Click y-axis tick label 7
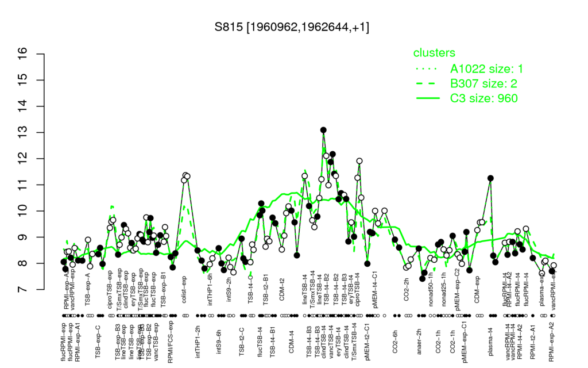The width and height of the screenshot is (588, 368). coord(23,290)
